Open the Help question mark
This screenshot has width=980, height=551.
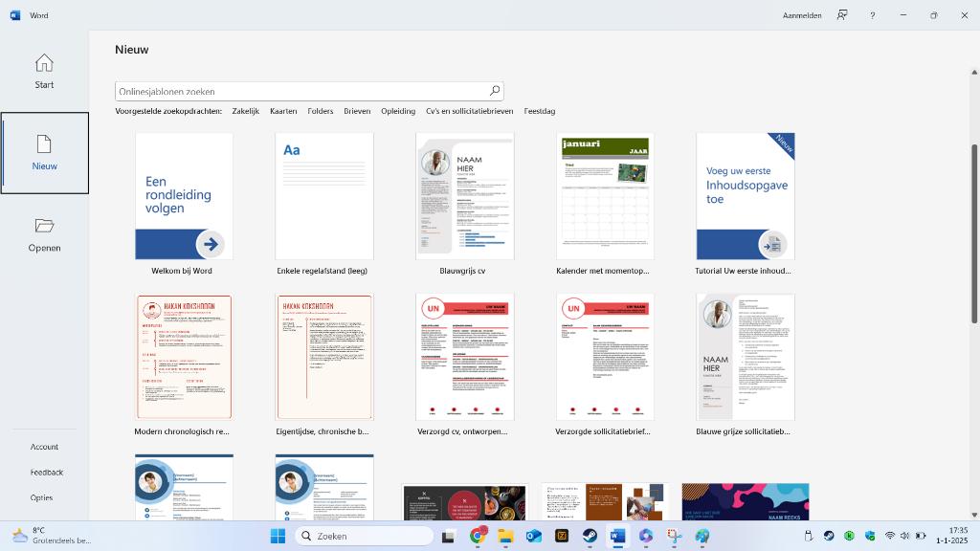(x=873, y=15)
